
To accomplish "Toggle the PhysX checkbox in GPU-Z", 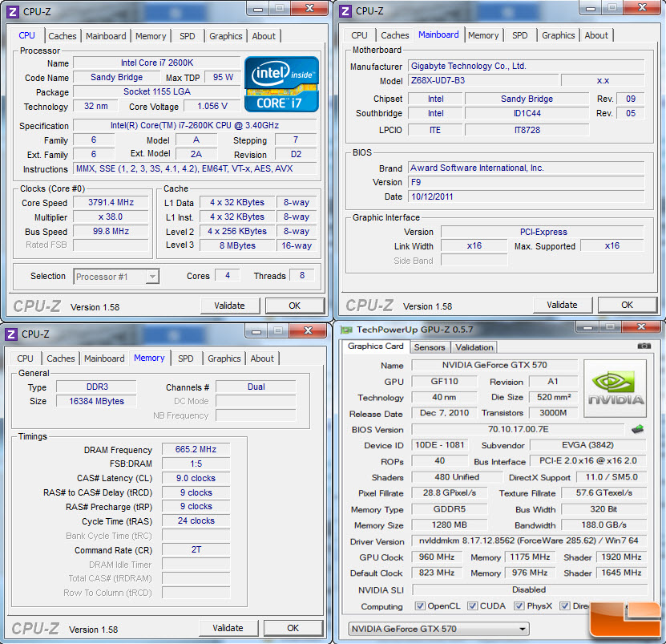I will [x=519, y=606].
